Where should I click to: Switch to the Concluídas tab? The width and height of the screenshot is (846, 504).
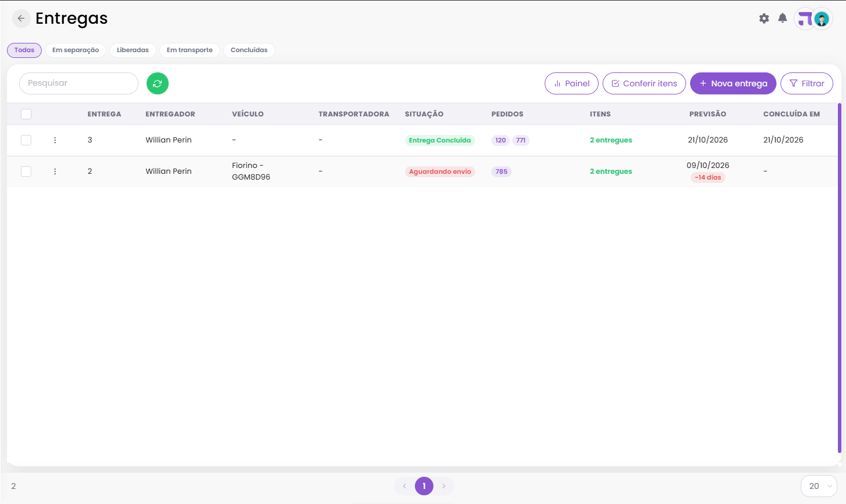coord(249,50)
